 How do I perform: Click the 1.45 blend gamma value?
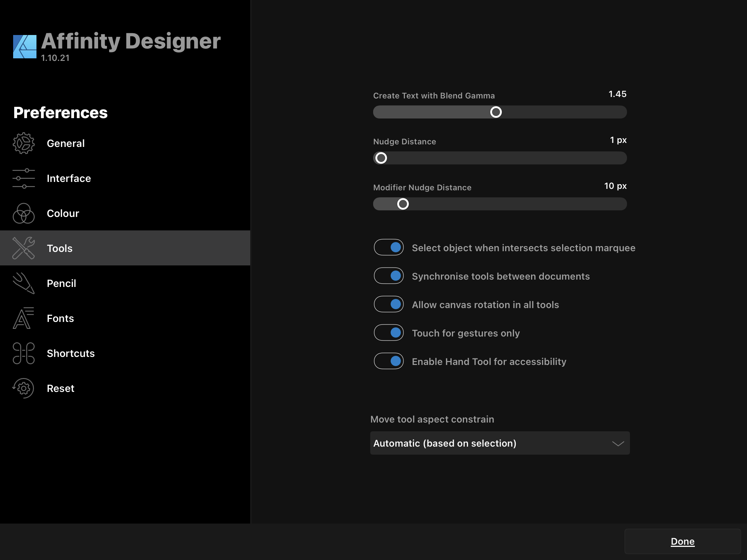(618, 94)
